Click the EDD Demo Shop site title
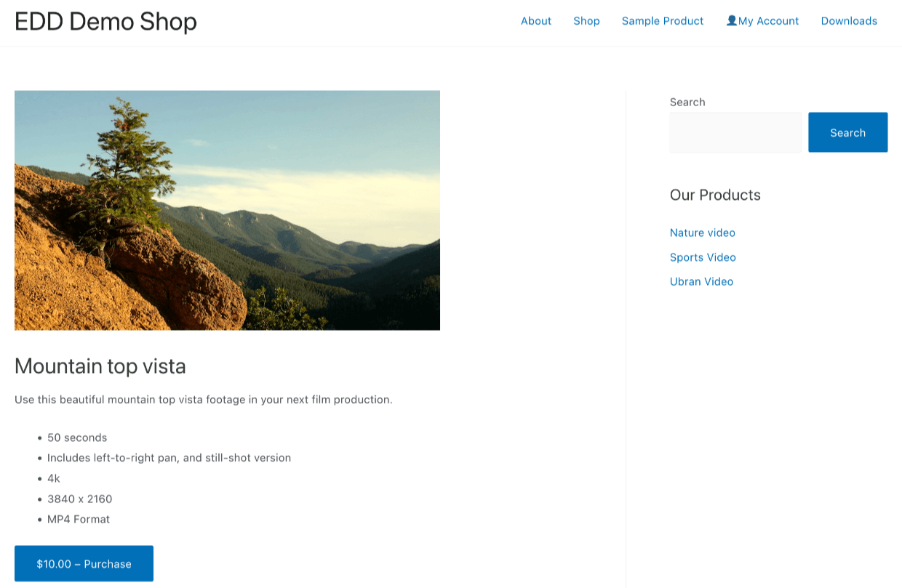The height and width of the screenshot is (588, 902). click(105, 22)
